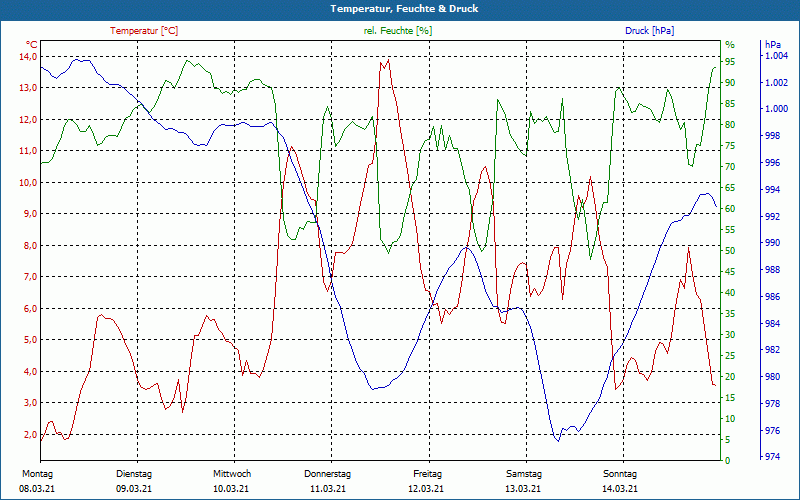Click the '1.000' pressure axis value
The width and height of the screenshot is (800, 500).
(777, 109)
